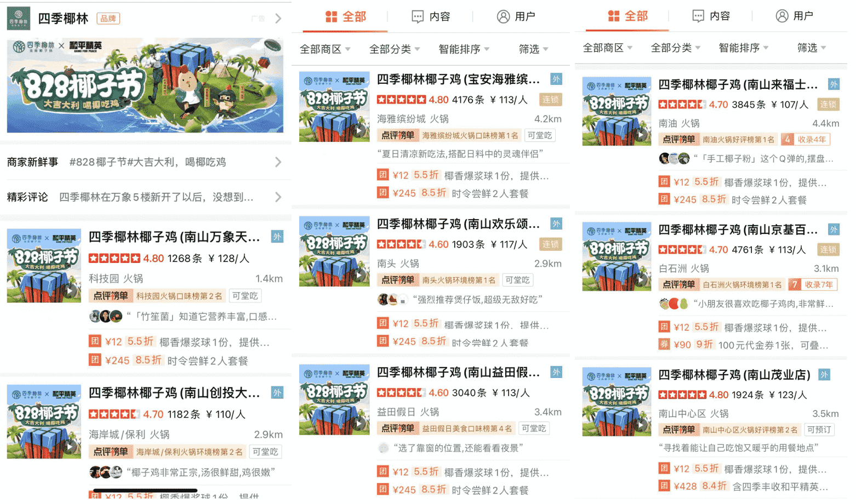
Task: Expand the 精彩评论 row chevron
Action: [x=278, y=197]
